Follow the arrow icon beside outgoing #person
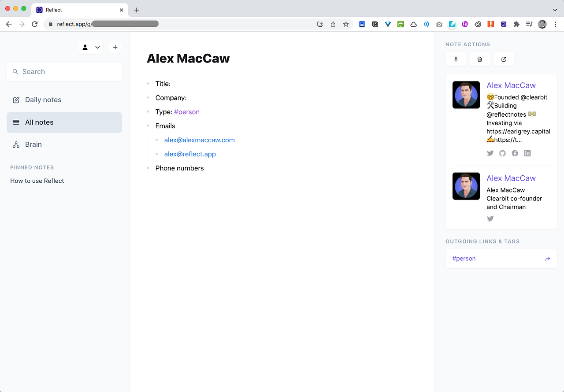 pyautogui.click(x=548, y=259)
